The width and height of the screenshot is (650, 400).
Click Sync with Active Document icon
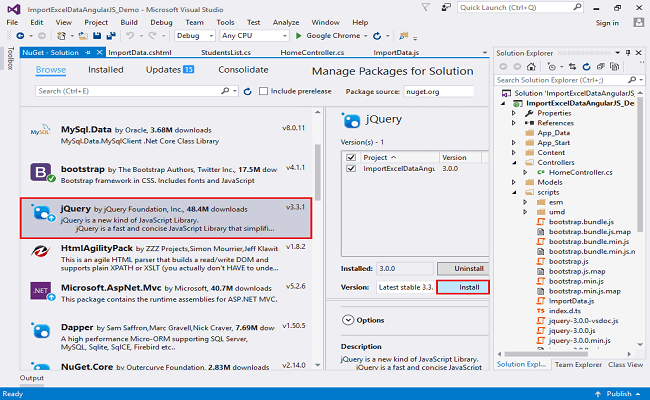point(572,67)
